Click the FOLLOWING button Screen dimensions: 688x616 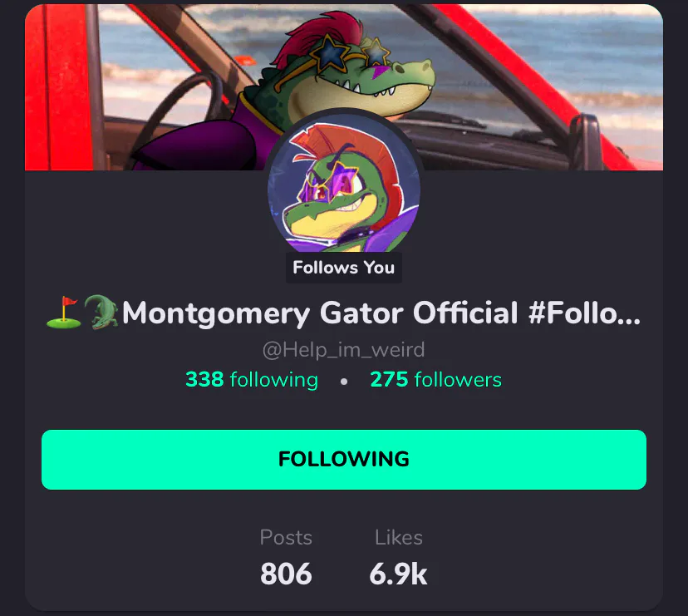pos(343,459)
